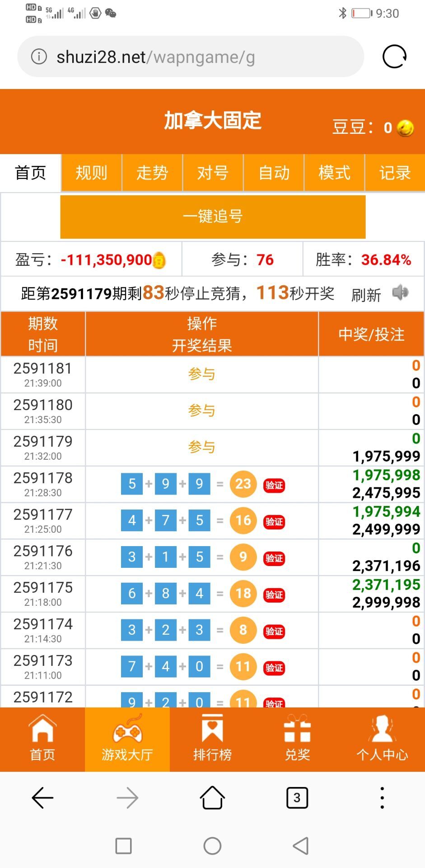Open browser three-dot menu
The height and width of the screenshot is (868, 425).
pyautogui.click(x=382, y=798)
